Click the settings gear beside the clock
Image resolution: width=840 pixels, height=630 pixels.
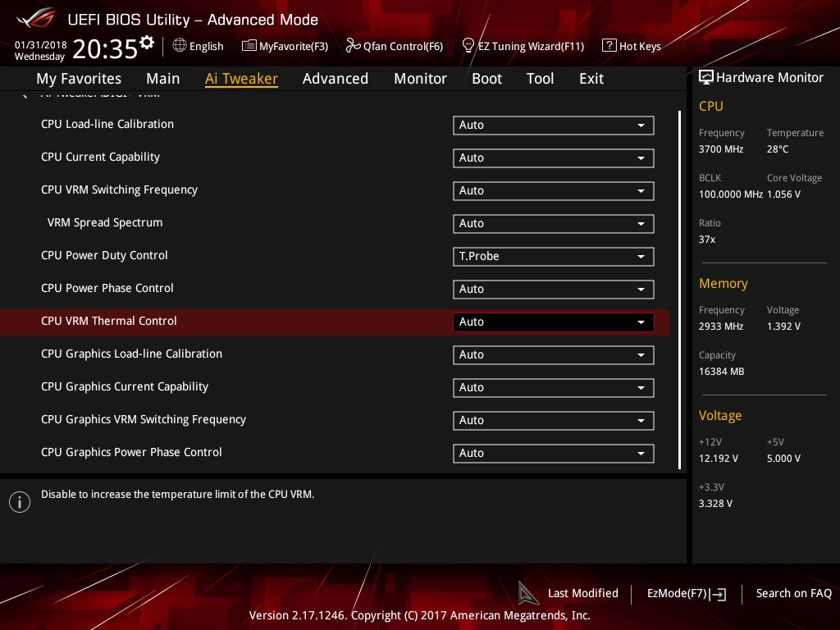pyautogui.click(x=147, y=43)
